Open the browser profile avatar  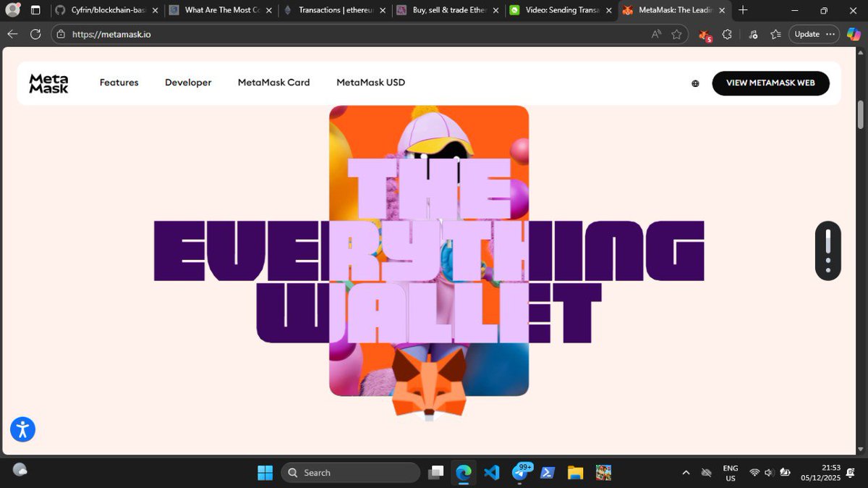click(x=13, y=10)
